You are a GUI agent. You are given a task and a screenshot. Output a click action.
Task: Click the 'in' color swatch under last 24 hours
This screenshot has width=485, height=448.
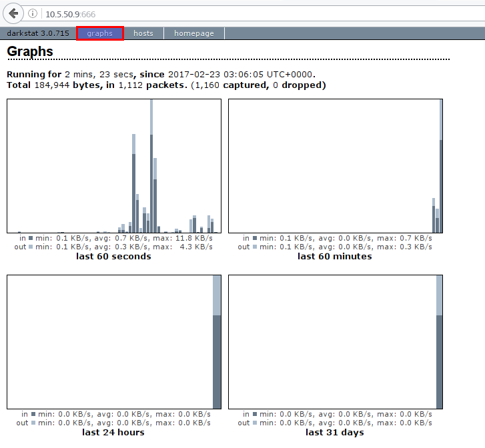click(x=33, y=414)
